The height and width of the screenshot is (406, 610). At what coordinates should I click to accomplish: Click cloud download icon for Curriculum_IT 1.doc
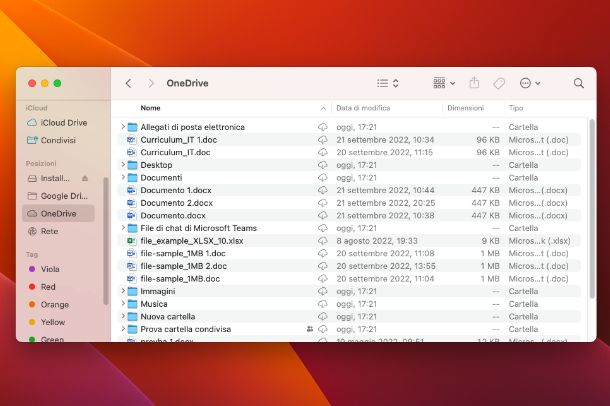tap(323, 140)
